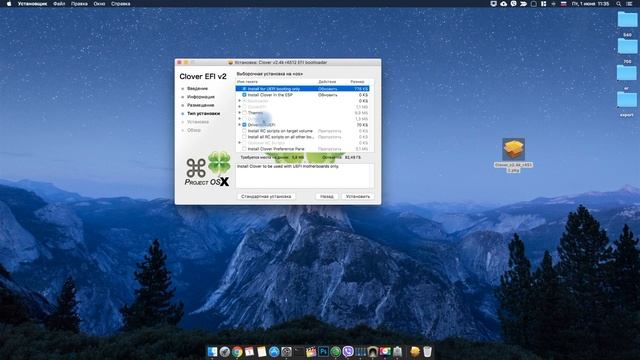Image resolution: width=640 pixels, height=360 pixels.
Task: Click the package description text area
Action: (305, 176)
